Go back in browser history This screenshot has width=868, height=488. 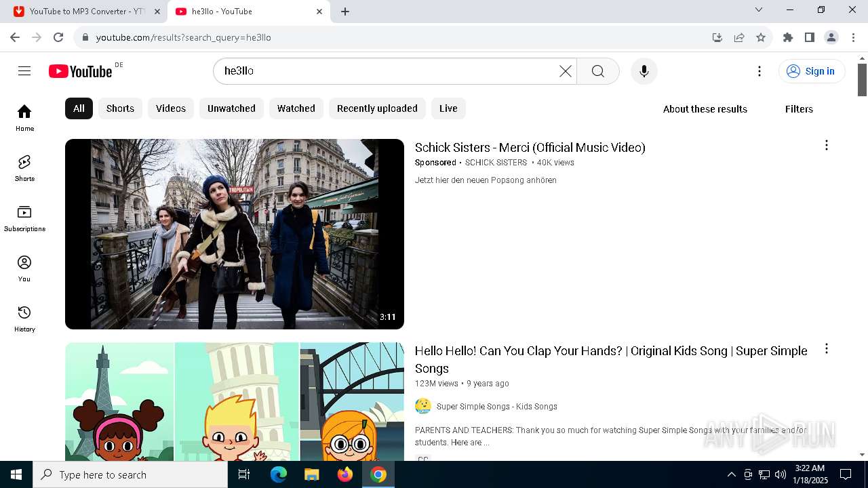[x=15, y=37]
